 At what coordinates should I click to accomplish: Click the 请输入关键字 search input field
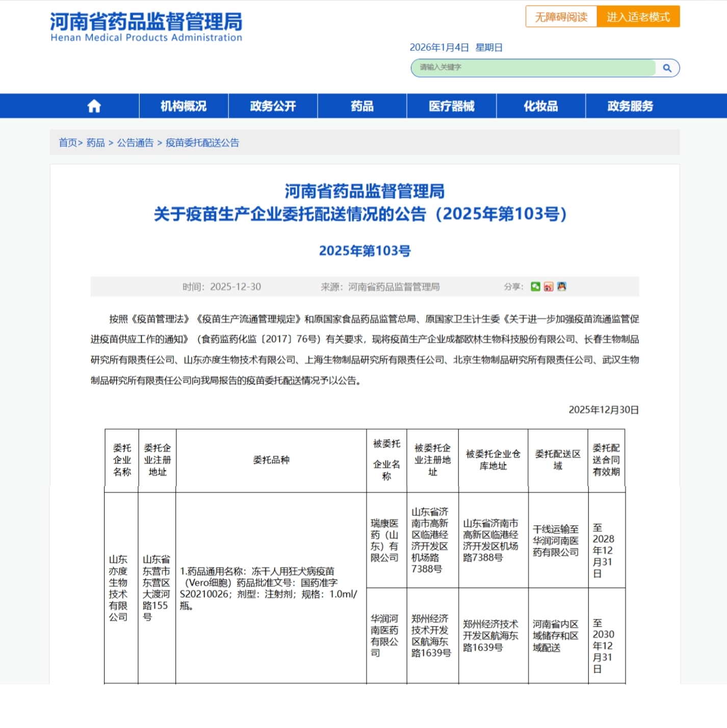coord(533,67)
